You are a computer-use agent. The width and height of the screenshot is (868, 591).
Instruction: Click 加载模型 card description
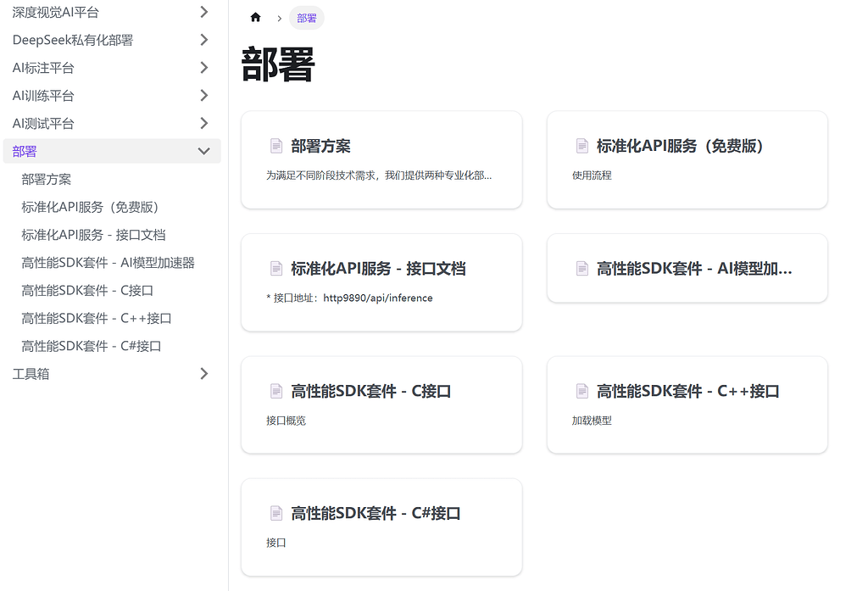tap(591, 421)
